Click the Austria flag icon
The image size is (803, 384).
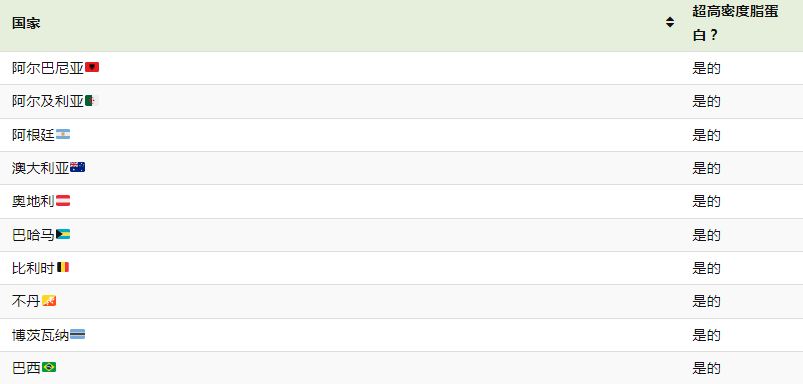63,201
